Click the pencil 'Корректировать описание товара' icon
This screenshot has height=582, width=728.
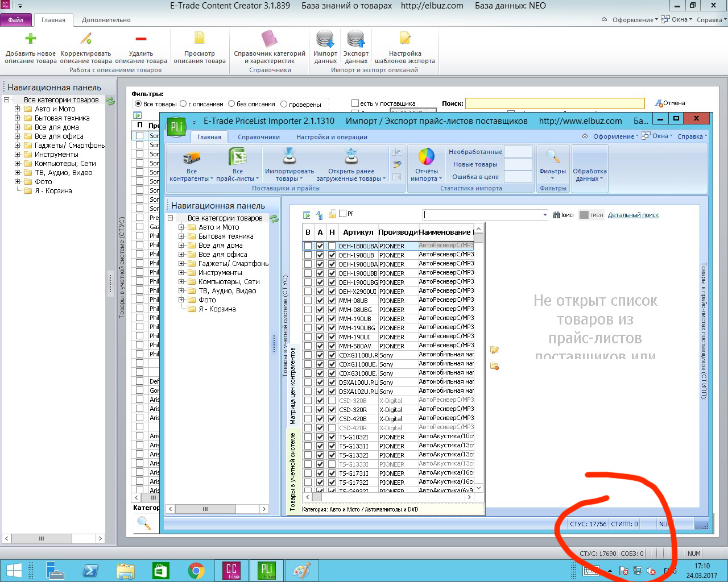tap(86, 39)
